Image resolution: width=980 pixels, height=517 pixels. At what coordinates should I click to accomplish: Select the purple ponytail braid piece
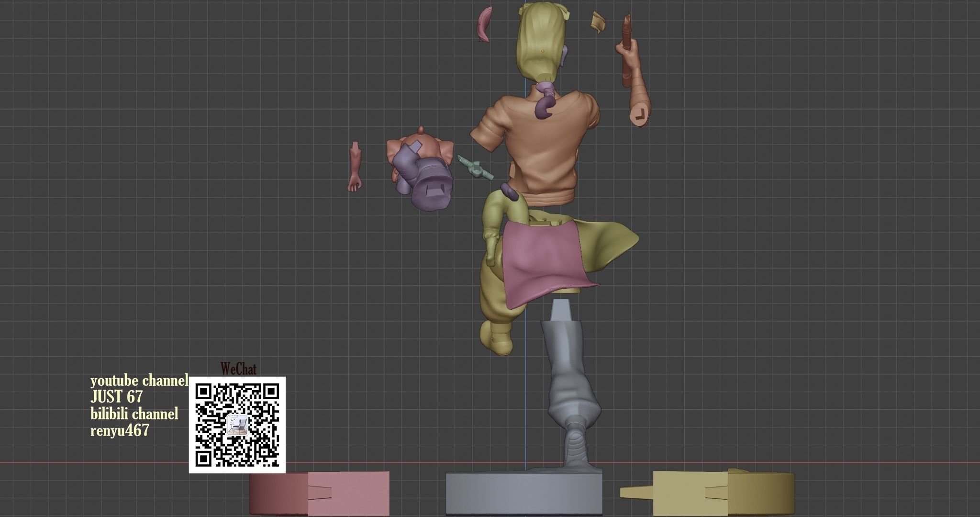pyautogui.click(x=545, y=101)
